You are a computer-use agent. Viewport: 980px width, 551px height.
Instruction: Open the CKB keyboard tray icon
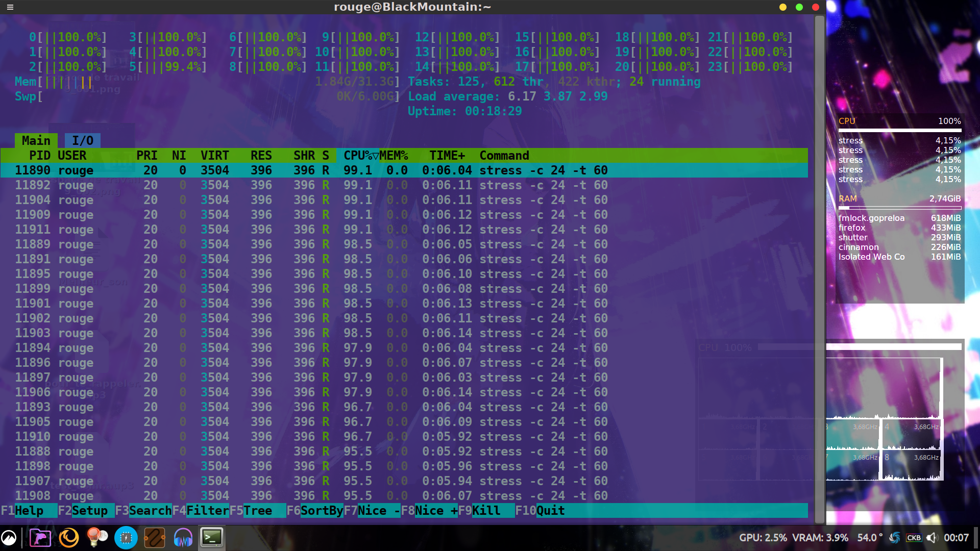pyautogui.click(x=914, y=538)
